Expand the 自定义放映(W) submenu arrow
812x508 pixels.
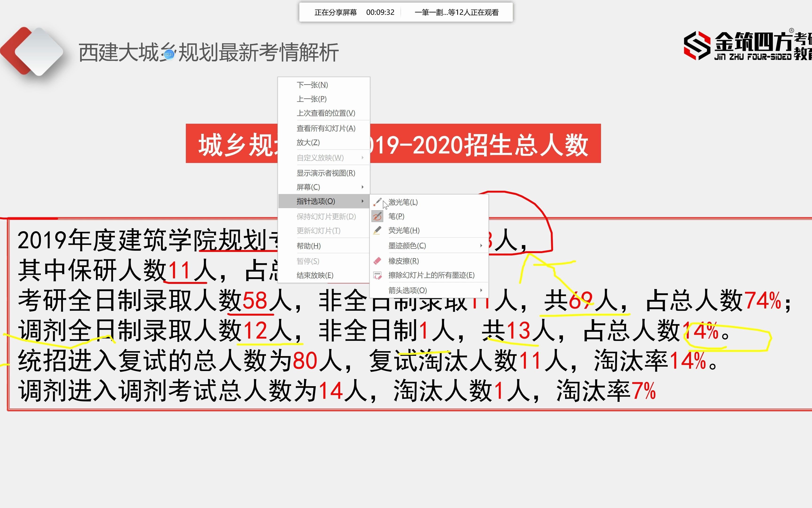click(x=362, y=158)
